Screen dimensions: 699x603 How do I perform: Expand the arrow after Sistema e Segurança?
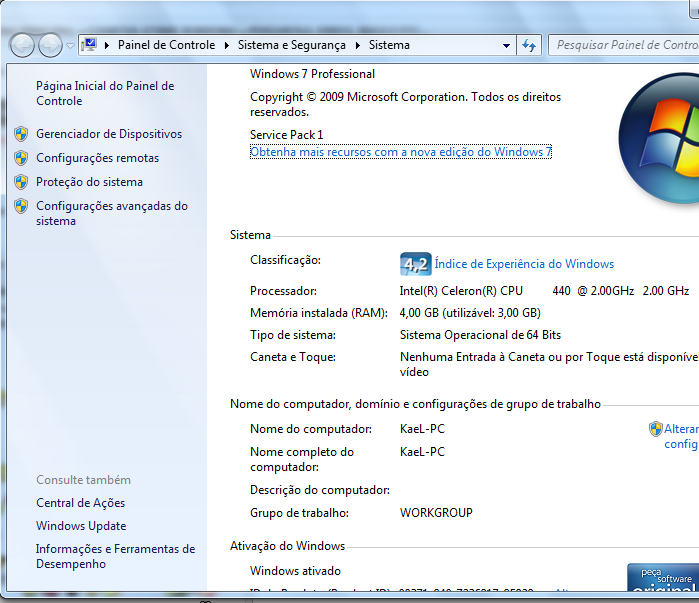[358, 45]
